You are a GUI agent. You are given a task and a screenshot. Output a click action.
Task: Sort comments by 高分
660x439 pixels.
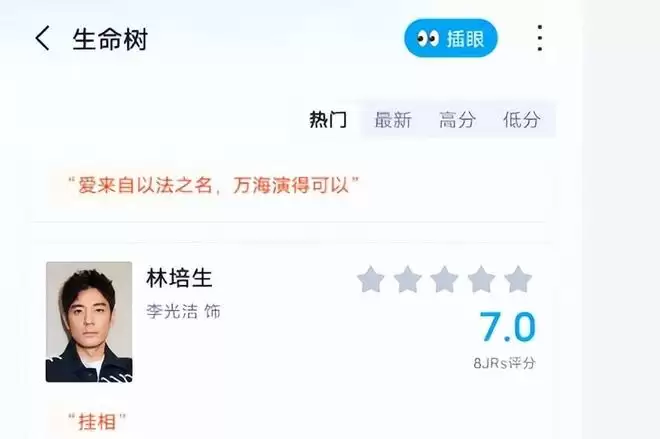(x=458, y=120)
